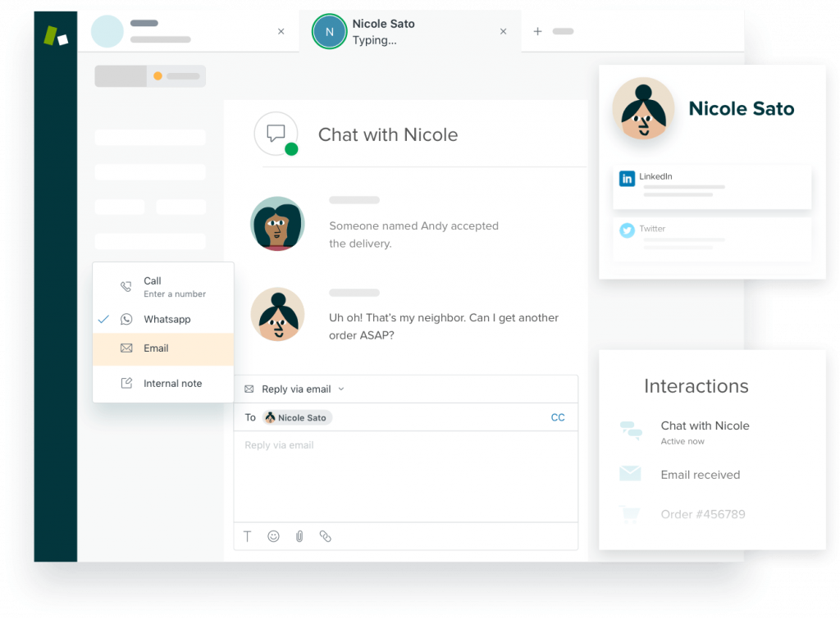The width and height of the screenshot is (840, 619).
Task: Click the status pill with the orange dot
Action: pos(176,76)
